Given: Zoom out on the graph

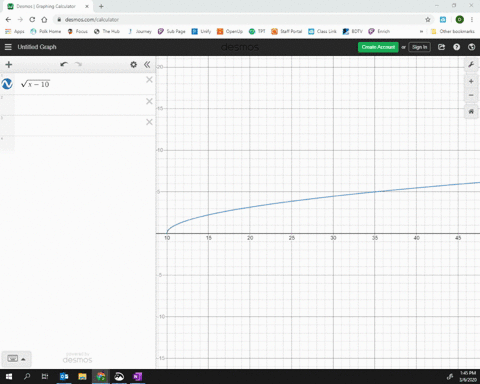Looking at the screenshot, I should pyautogui.click(x=471, y=95).
